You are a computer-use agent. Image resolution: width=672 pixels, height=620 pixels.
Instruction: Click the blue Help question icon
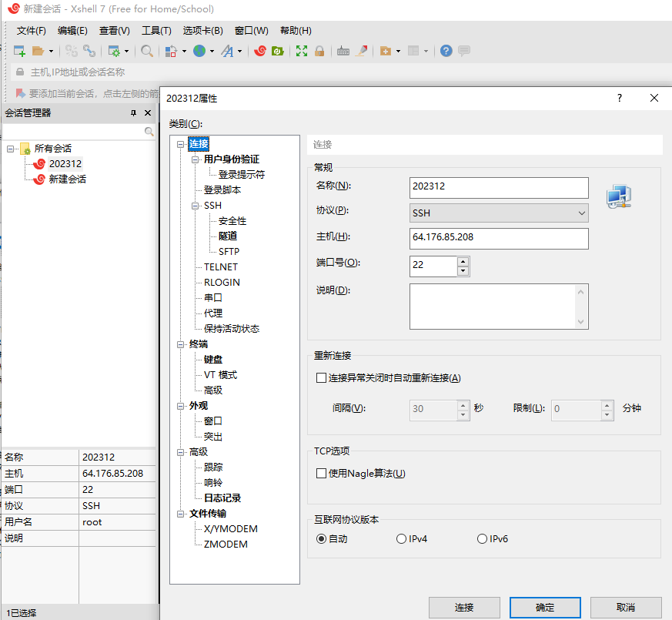(x=446, y=51)
